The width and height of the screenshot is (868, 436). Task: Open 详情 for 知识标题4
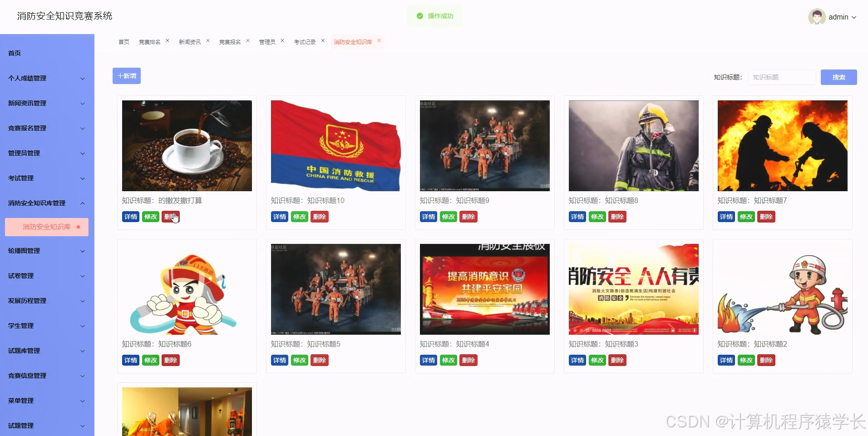[429, 360]
